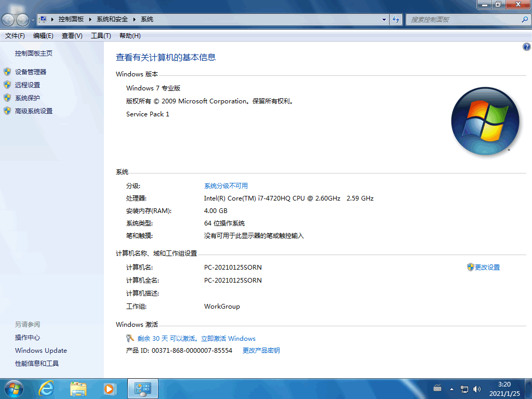Click 更改设置 link
The height and width of the screenshot is (399, 532).
click(487, 267)
